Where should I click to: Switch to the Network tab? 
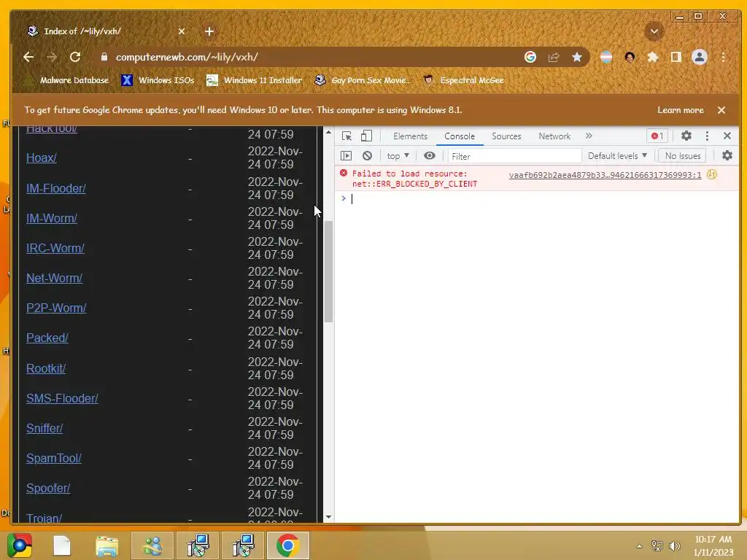pos(554,136)
